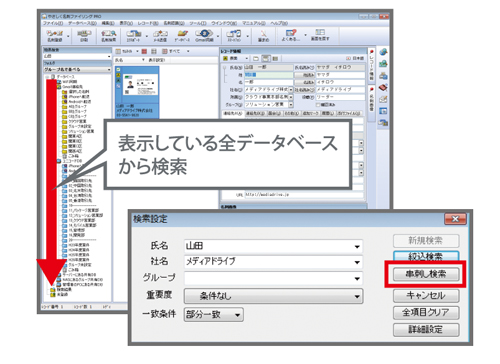Viewport: 500px width, 364px height.
Task: Open the 一致条件 部分一致 dropdown
Action: point(214,314)
